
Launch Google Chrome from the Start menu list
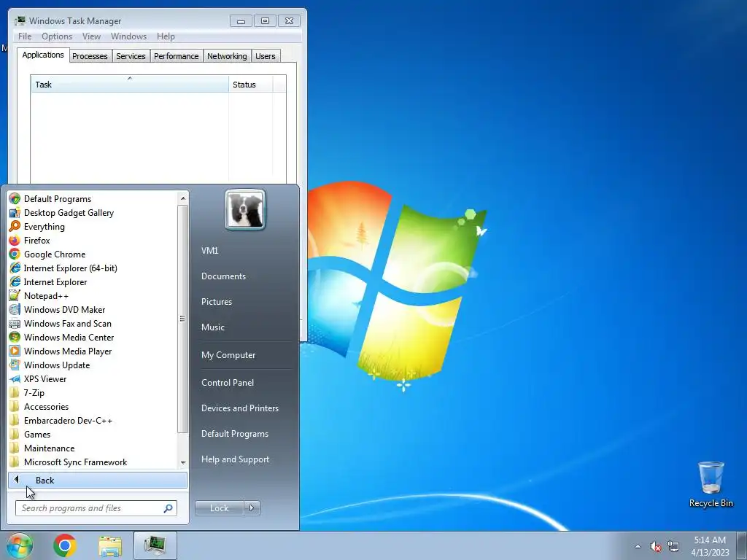pos(15,254)
